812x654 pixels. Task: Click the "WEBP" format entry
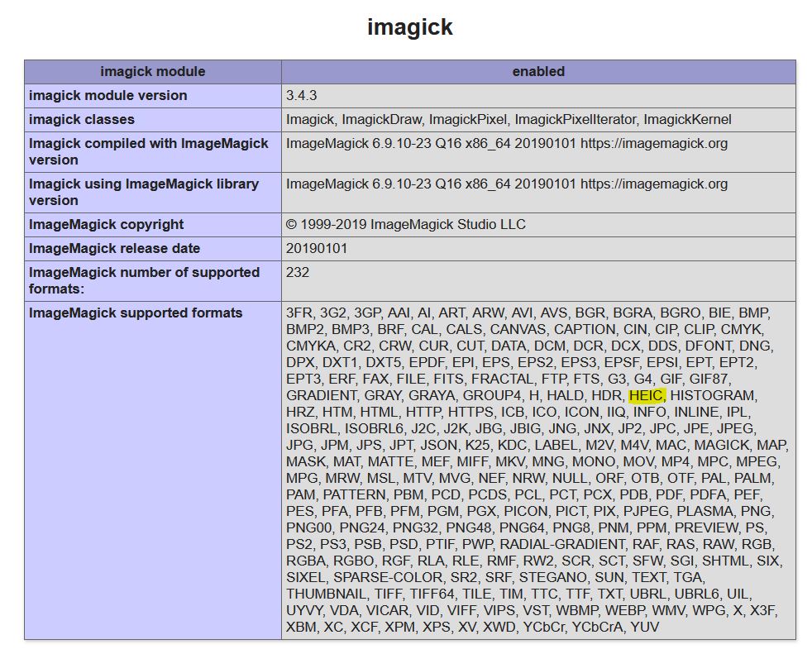[624, 610]
